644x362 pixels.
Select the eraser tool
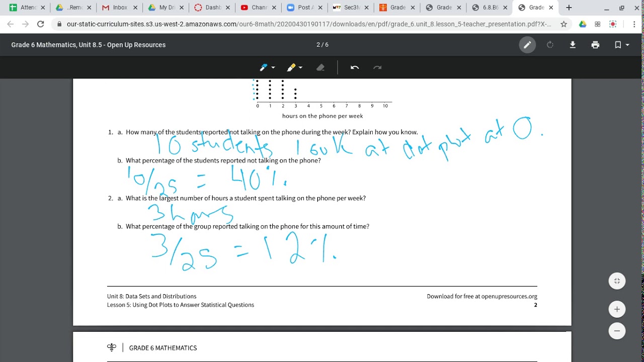point(320,67)
